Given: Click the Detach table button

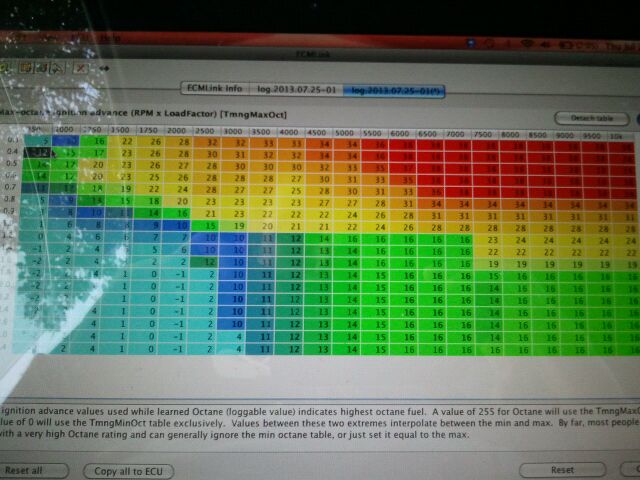Looking at the screenshot, I should click(x=590, y=118).
